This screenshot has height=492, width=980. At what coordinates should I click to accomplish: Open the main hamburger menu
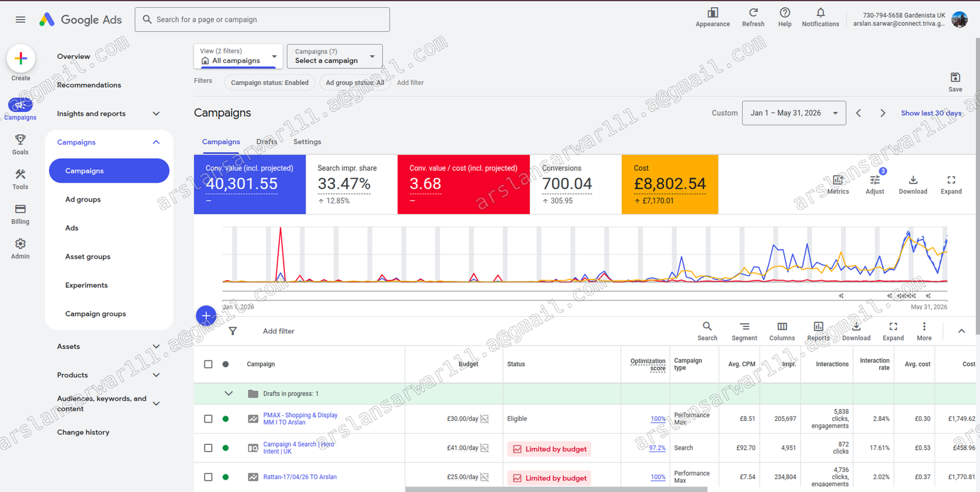(20, 20)
